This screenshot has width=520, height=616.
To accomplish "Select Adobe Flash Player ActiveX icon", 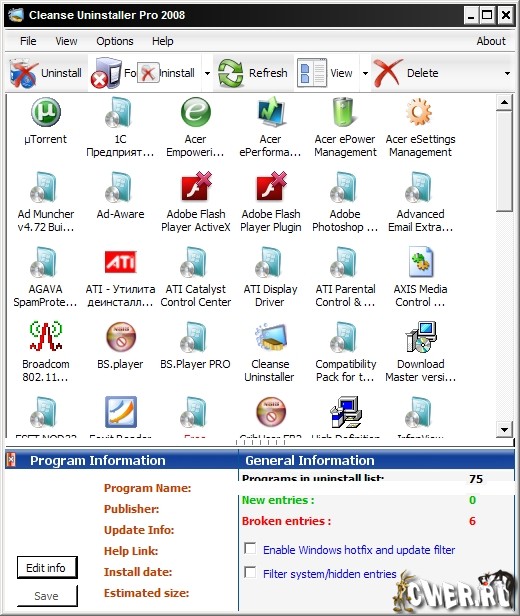I will pyautogui.click(x=195, y=187).
